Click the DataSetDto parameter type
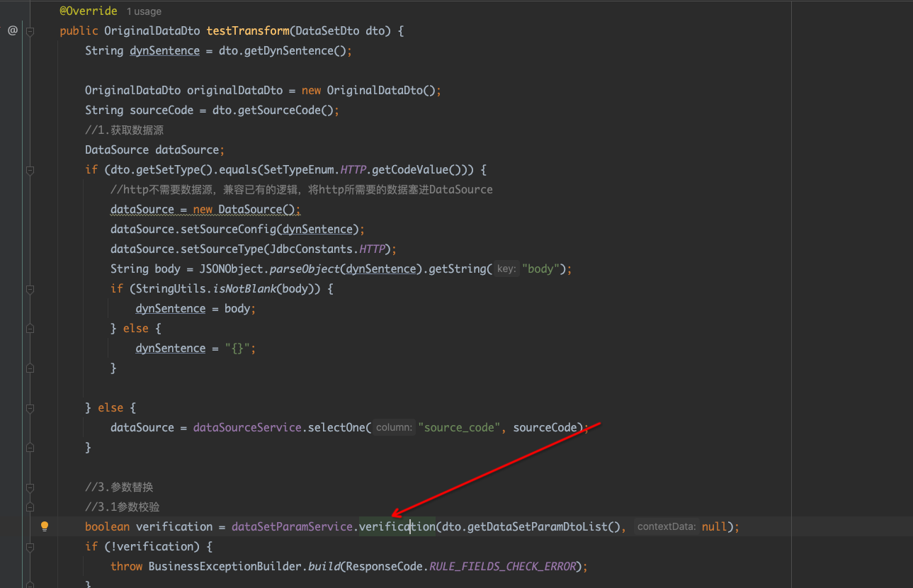Image resolution: width=913 pixels, height=588 pixels. click(x=327, y=30)
